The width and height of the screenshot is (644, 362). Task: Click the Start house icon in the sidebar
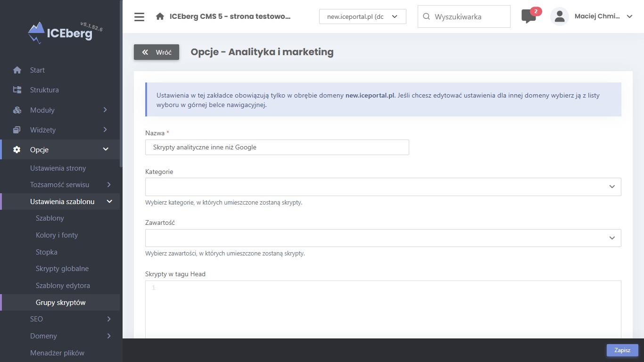coord(17,70)
